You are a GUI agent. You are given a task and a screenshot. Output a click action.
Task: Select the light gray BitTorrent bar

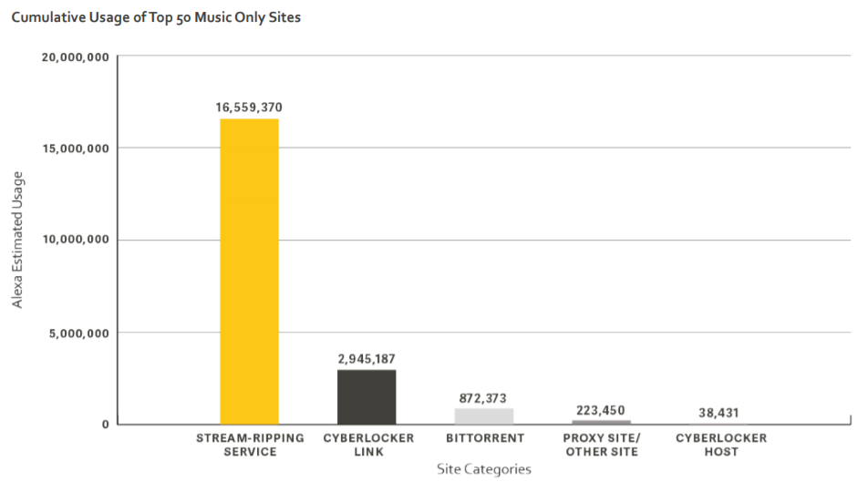click(x=484, y=415)
